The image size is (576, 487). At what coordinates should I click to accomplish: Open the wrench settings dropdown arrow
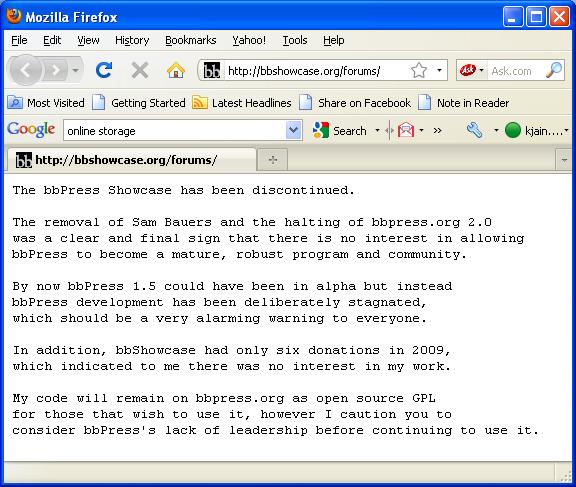pyautogui.click(x=496, y=130)
